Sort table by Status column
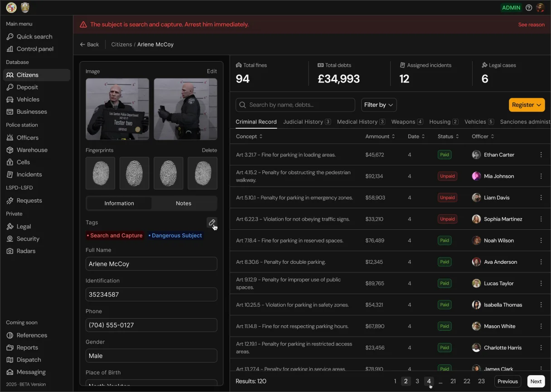The height and width of the screenshot is (392, 551). 449,136
